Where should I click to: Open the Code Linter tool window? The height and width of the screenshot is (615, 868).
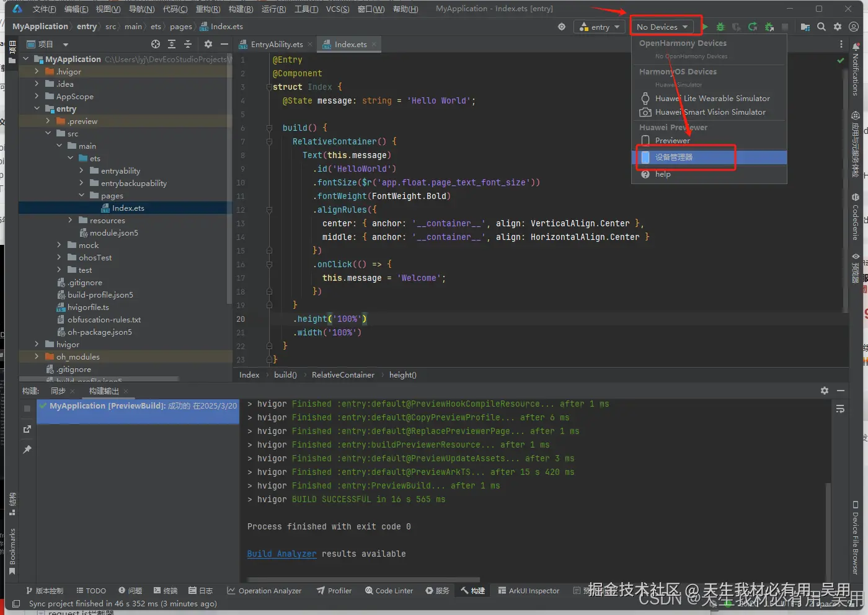(x=389, y=591)
